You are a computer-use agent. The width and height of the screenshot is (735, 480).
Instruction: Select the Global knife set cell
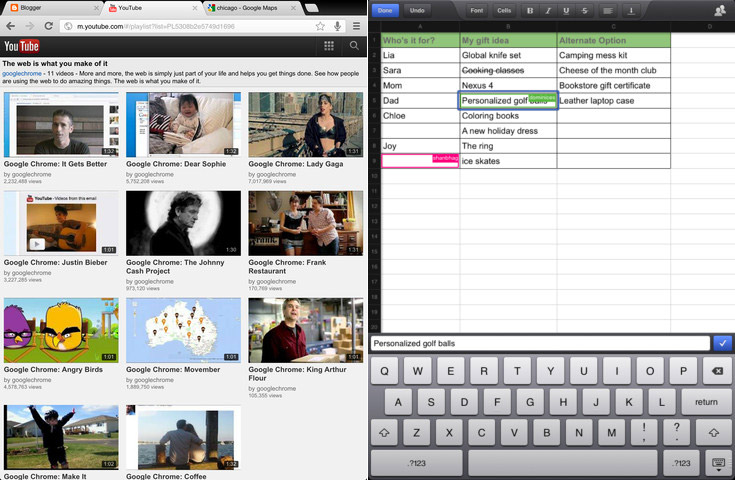[508, 55]
